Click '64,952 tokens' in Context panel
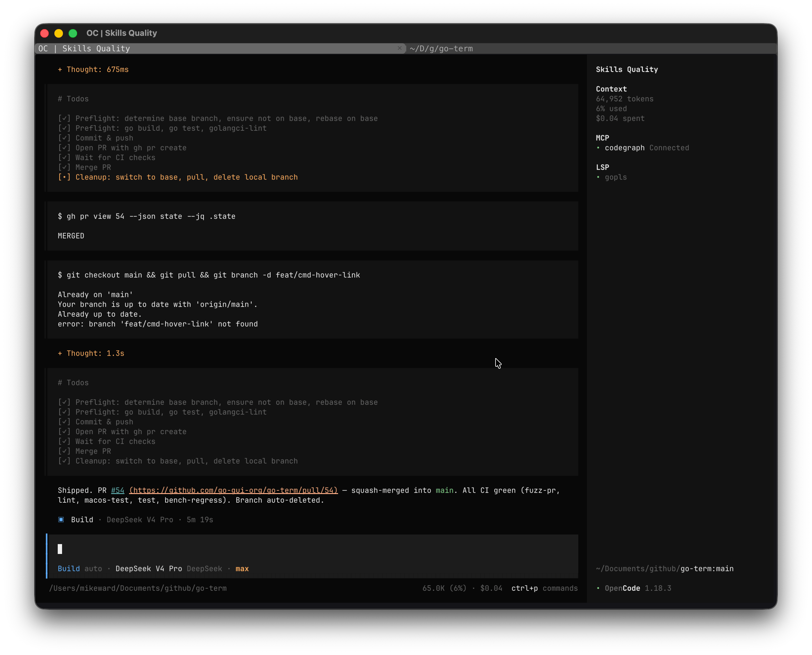The image size is (812, 655). 625,99
